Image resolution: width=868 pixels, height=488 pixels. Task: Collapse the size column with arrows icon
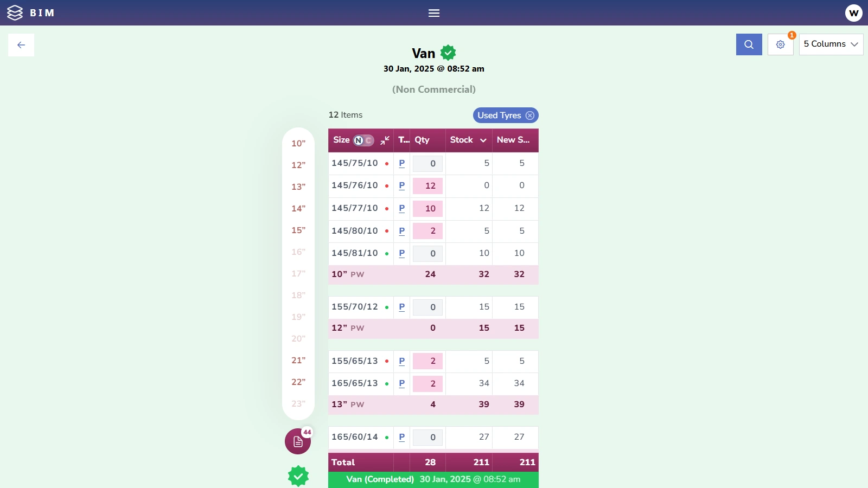click(385, 140)
